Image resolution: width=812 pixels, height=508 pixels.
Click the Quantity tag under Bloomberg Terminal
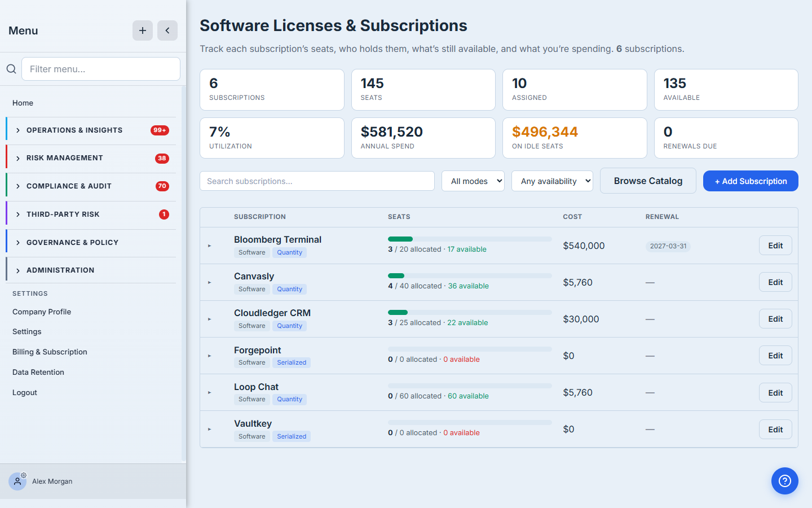coord(289,252)
